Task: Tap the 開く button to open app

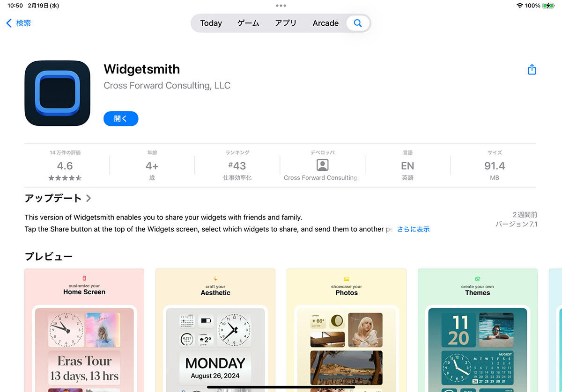Action: coord(121,119)
